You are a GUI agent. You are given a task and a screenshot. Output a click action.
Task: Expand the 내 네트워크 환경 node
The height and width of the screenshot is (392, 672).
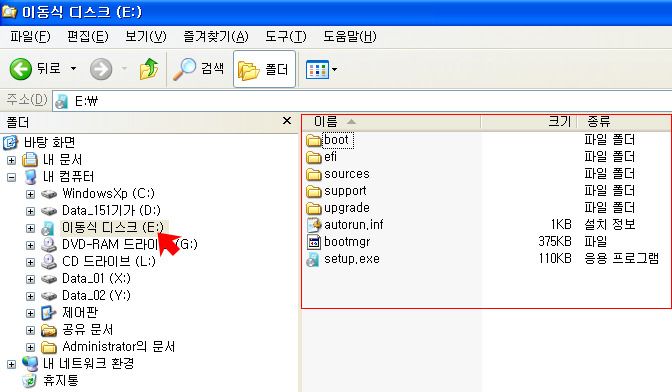tap(12, 364)
